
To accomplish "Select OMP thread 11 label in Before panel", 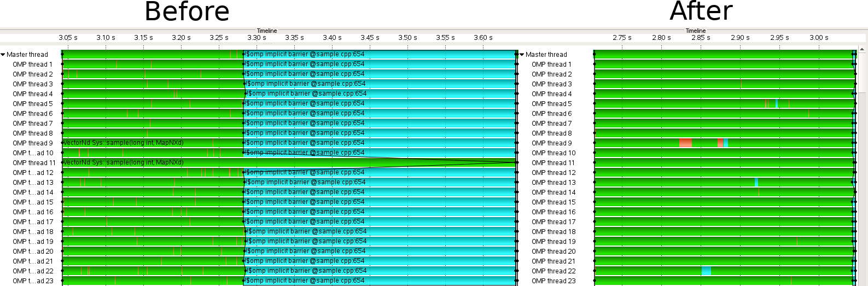I will pos(34,163).
